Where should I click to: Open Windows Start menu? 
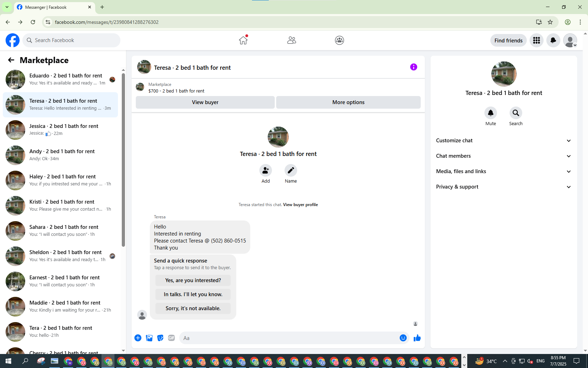point(8,361)
